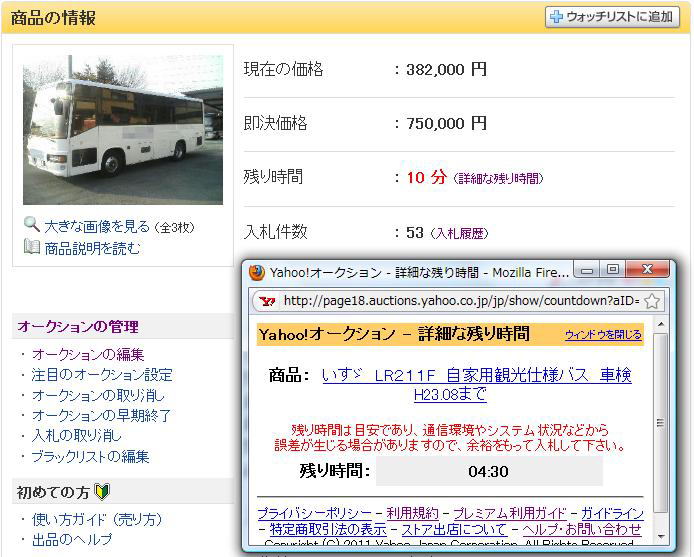Click the popup URL address field
694x557 pixels.
461,301
